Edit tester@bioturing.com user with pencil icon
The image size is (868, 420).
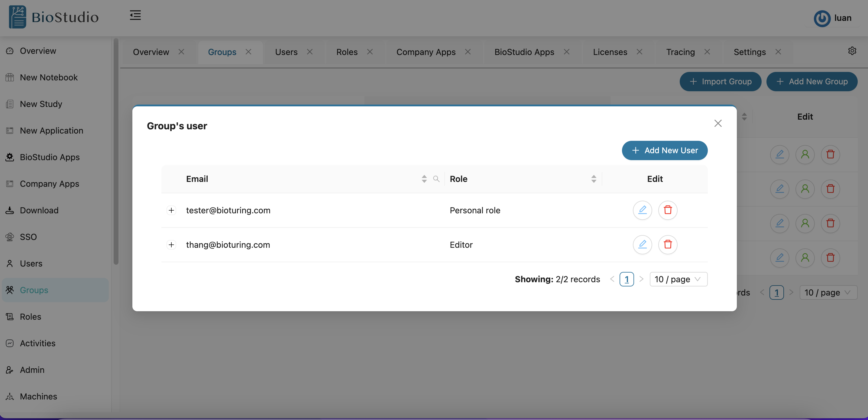642,210
